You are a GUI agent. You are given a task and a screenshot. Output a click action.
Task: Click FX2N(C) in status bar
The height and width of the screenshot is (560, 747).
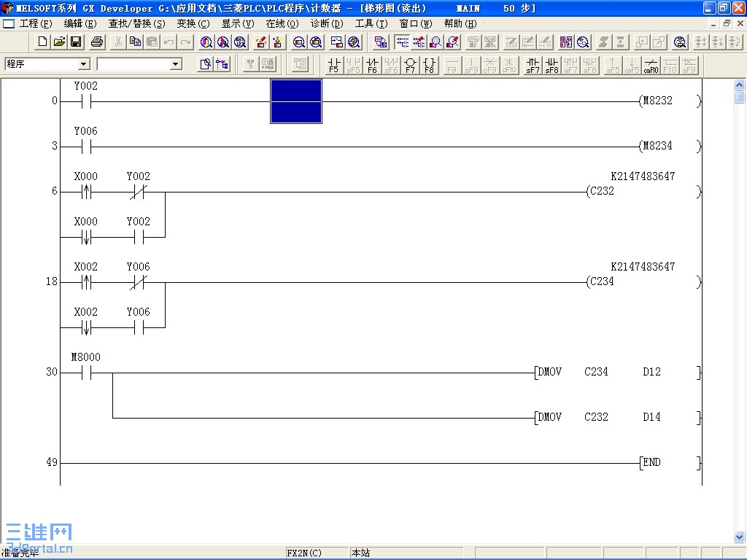304,553
